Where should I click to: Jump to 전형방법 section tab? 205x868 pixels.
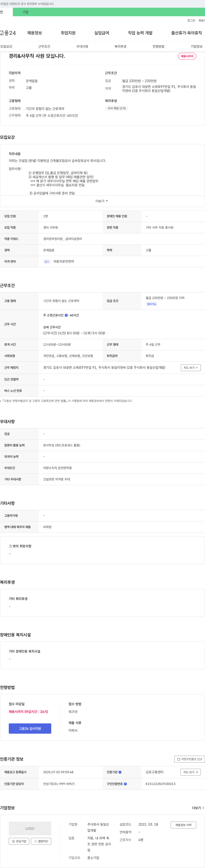tap(158, 46)
